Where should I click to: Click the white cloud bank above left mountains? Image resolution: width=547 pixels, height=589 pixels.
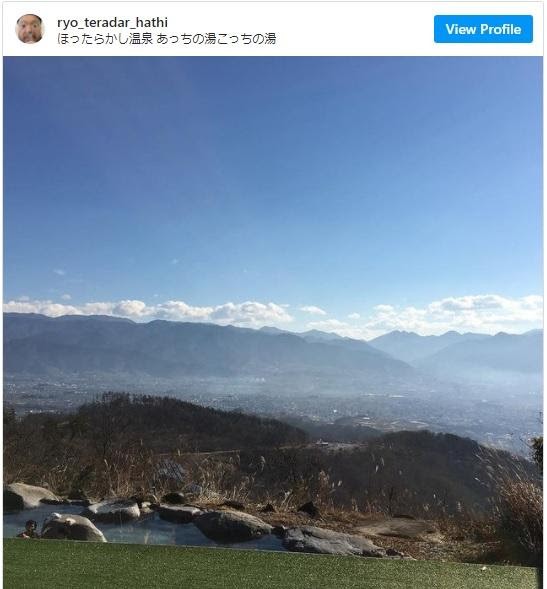click(150, 311)
